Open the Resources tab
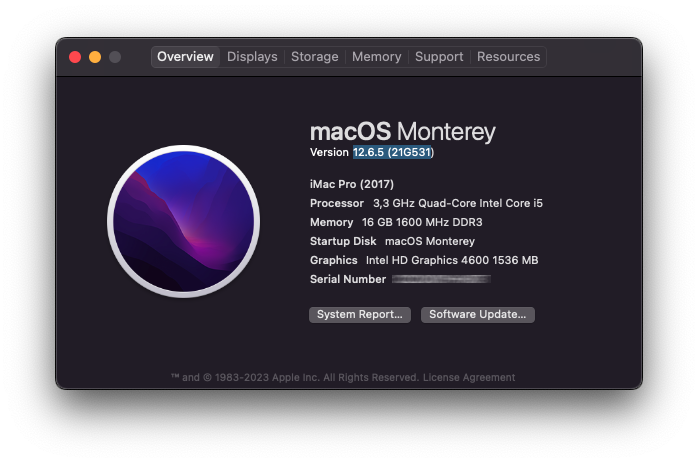Screen dimensions: 698x463 [x=508, y=57]
